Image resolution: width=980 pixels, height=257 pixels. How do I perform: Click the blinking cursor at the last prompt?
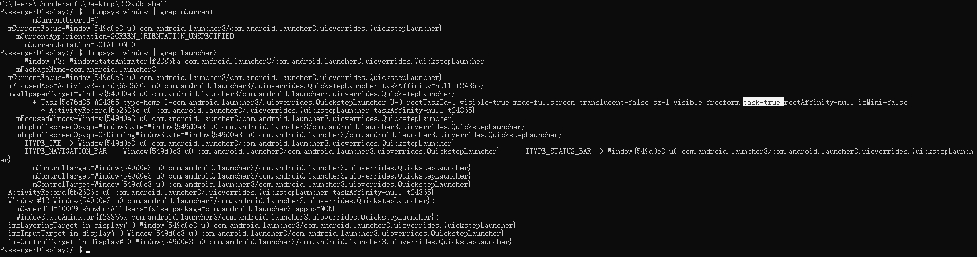pos(88,252)
